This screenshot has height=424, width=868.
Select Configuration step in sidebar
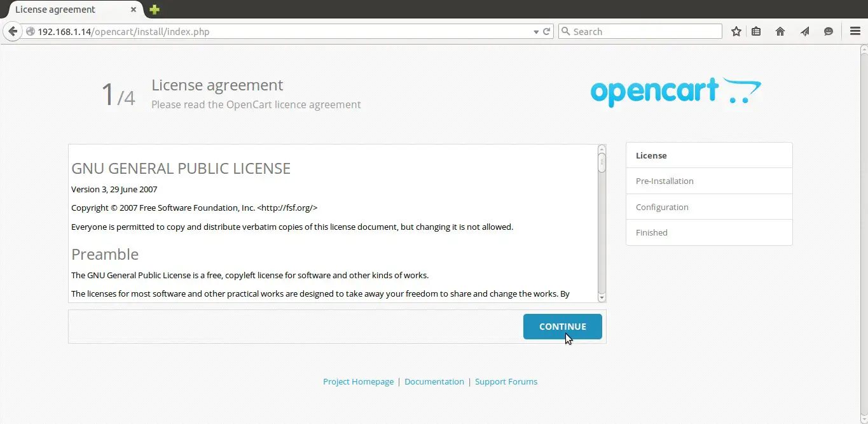point(709,207)
